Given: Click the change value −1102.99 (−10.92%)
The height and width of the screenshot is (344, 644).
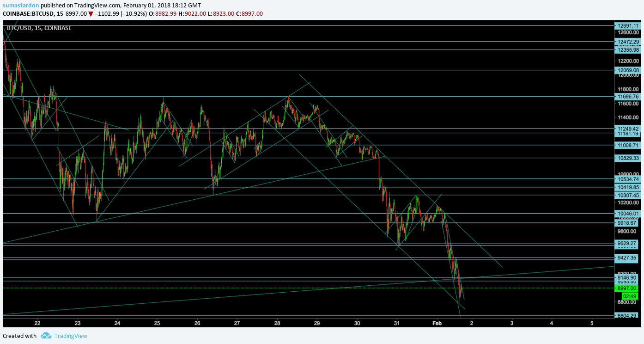Looking at the screenshot, I should coord(121,14).
